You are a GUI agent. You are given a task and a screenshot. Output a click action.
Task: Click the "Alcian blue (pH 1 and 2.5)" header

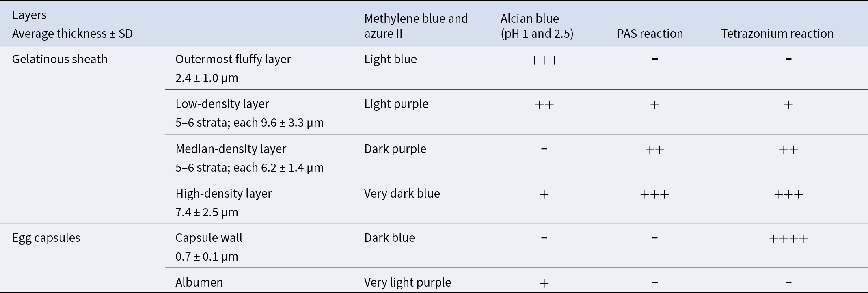[537, 26]
